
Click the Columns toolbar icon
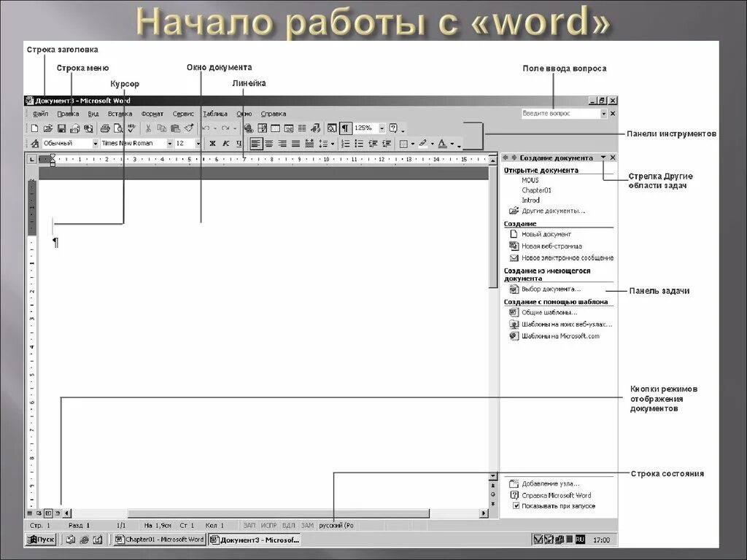pyautogui.click(x=302, y=128)
